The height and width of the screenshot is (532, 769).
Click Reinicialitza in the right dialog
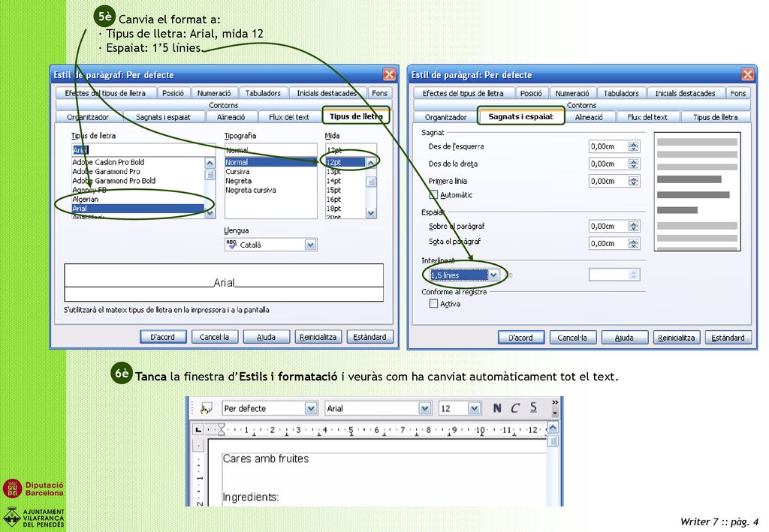[676, 338]
